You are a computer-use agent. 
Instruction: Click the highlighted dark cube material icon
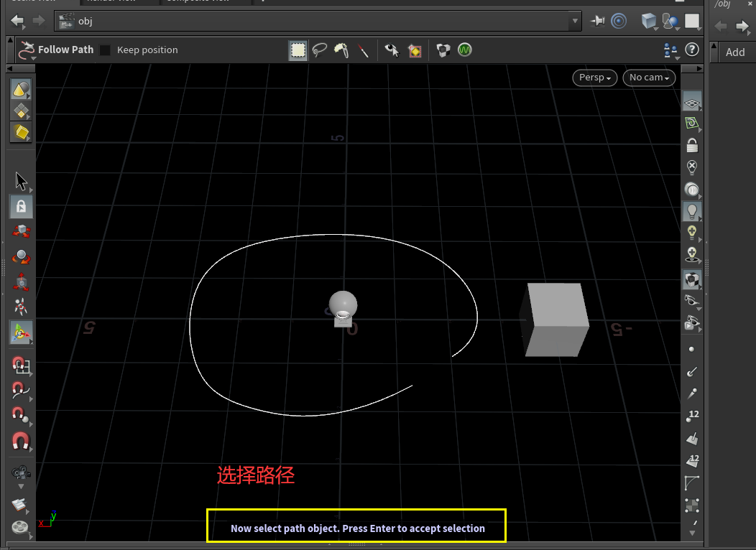tap(692, 280)
